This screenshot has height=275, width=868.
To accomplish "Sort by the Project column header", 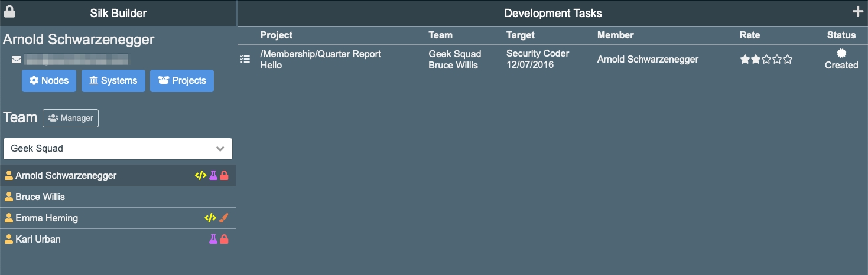I will point(277,35).
